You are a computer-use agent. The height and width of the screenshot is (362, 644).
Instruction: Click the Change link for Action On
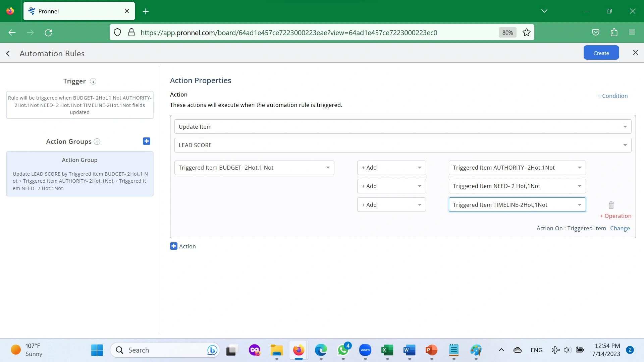point(620,228)
